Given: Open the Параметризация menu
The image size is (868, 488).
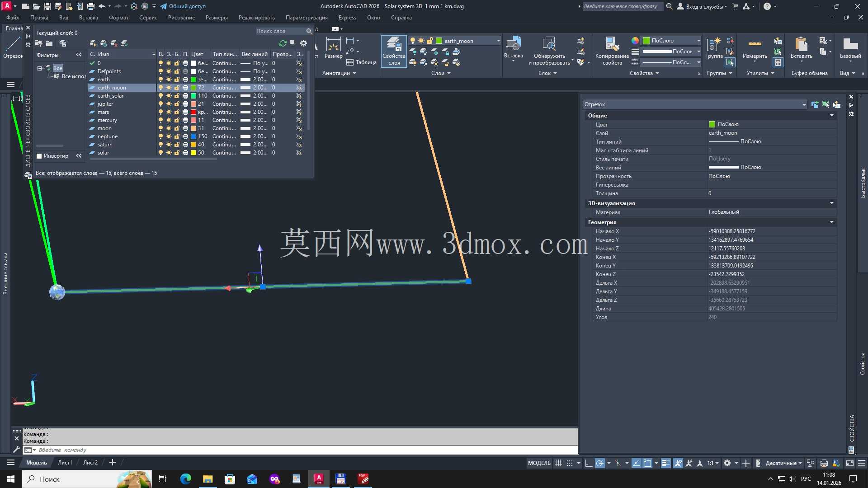Looking at the screenshot, I should click(x=307, y=18).
